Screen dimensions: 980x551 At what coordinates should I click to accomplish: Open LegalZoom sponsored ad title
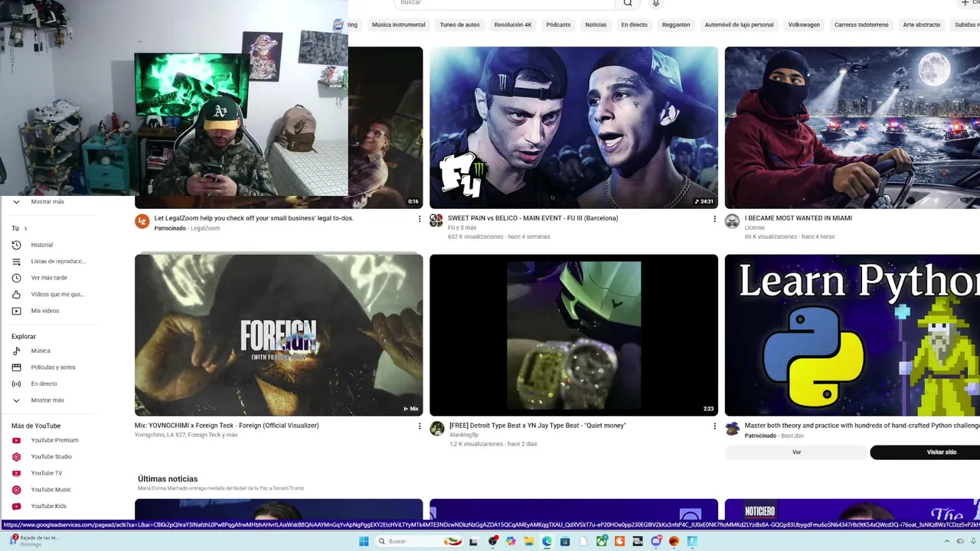pos(253,218)
